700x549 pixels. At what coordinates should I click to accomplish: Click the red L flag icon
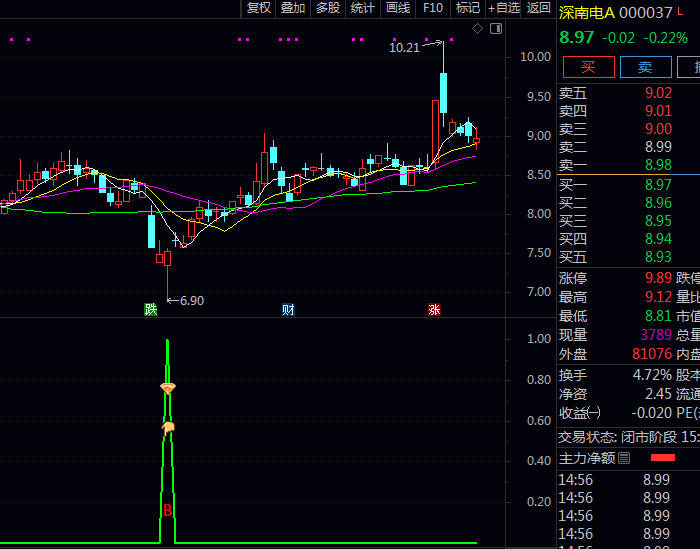(x=680, y=12)
